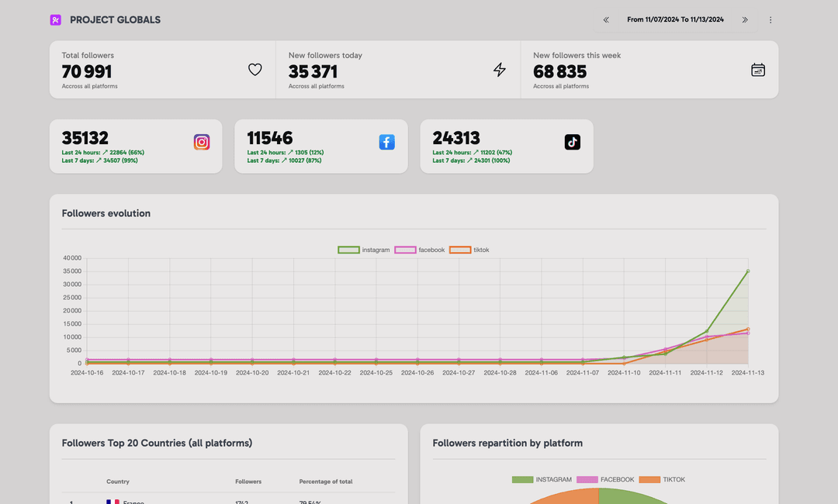Click the heart icon in Total followers
The height and width of the screenshot is (504, 838).
(x=255, y=70)
